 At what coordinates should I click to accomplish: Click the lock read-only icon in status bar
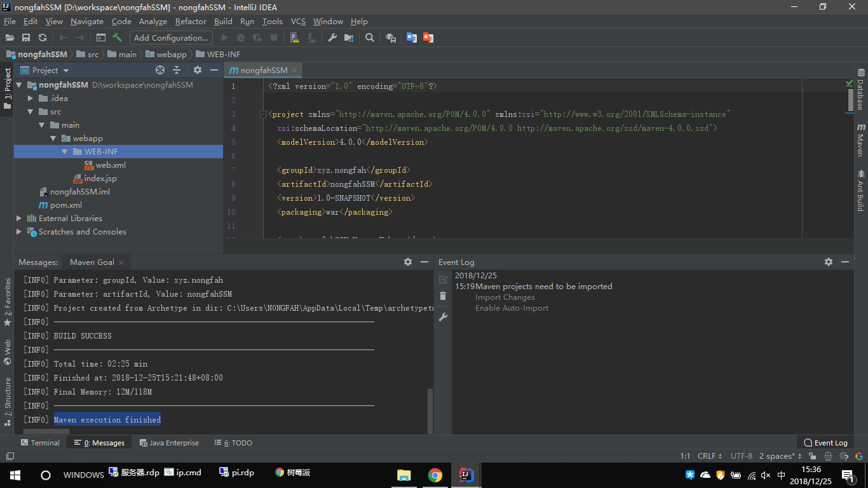(813, 456)
